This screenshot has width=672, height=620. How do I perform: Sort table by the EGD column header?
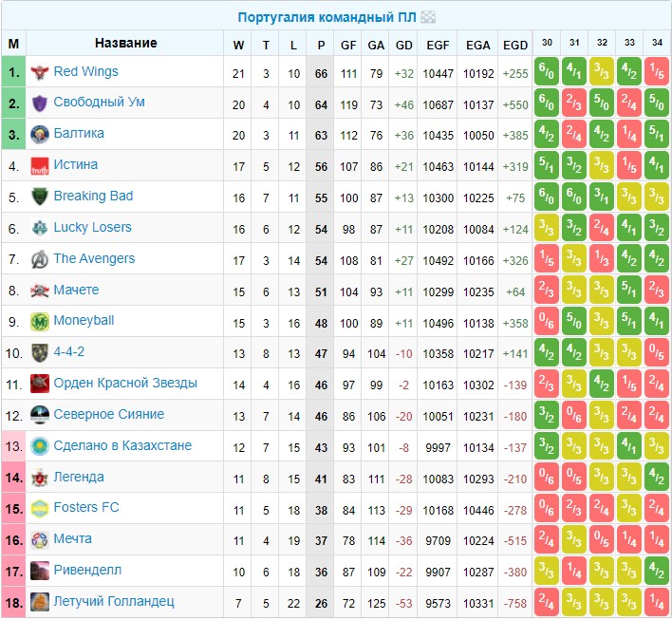pos(515,44)
